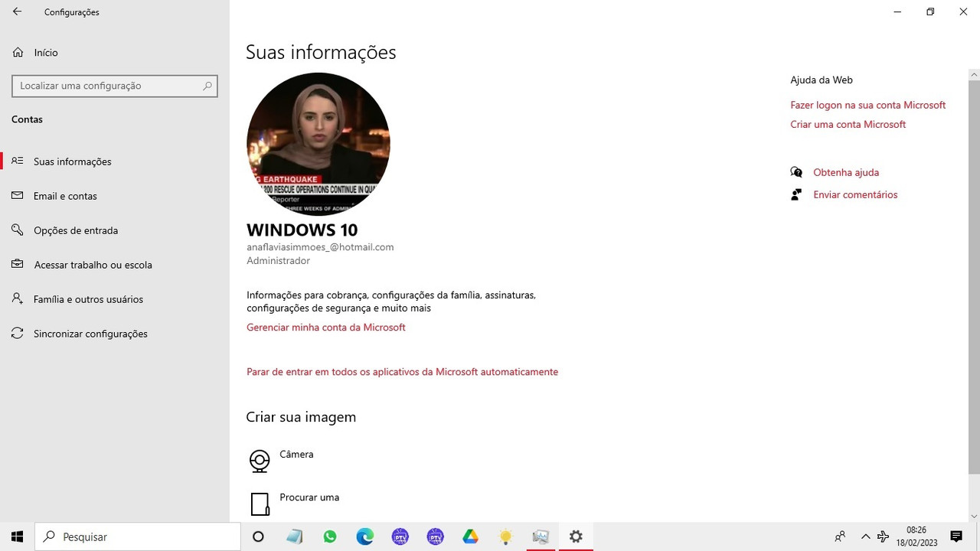The height and width of the screenshot is (551, 980).
Task: Click the scrollbar up arrow on the right
Action: coord(973,74)
